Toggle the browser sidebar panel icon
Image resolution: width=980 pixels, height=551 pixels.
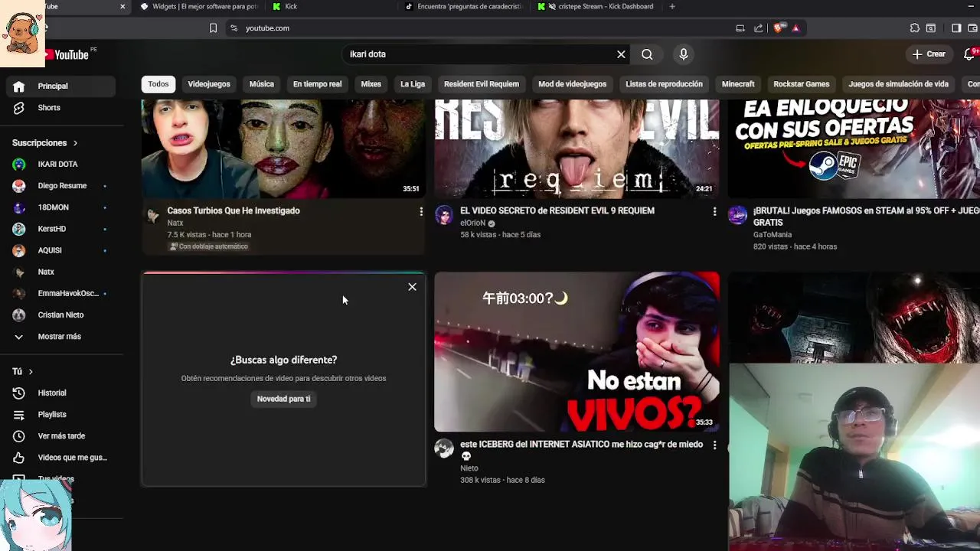tap(956, 28)
